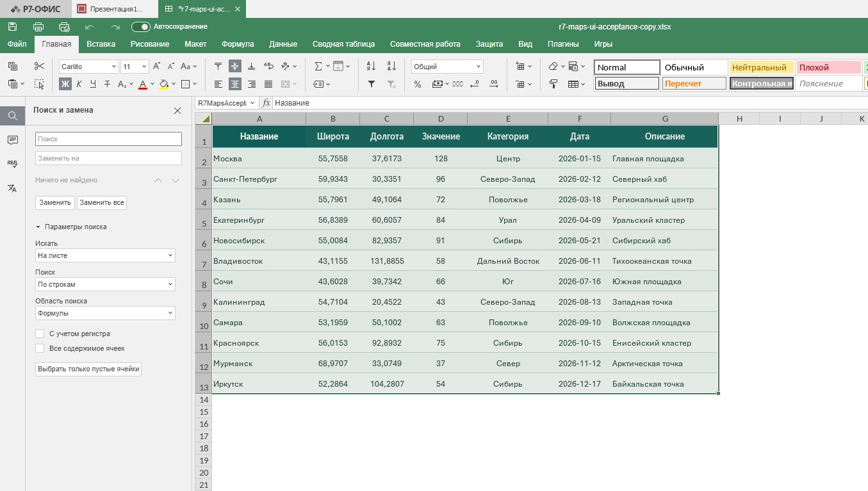Sort ascending A to Я

(371, 66)
